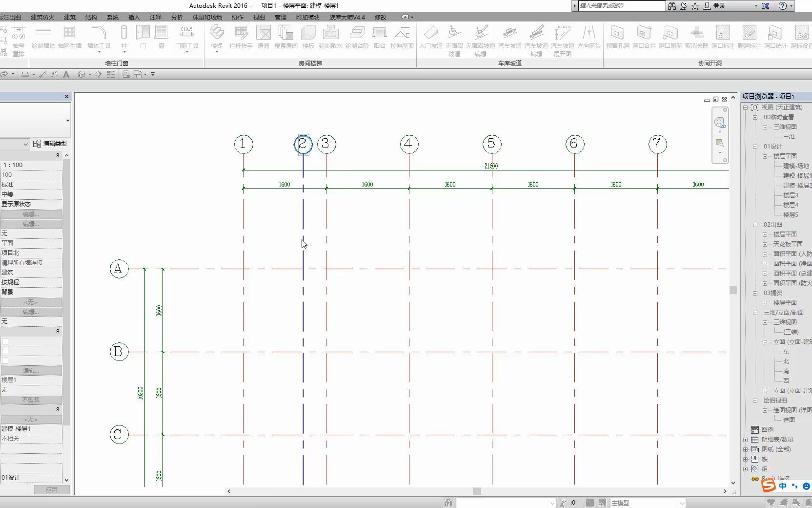
Task: Expand the 图纸 (全部) node
Action: tap(746, 449)
